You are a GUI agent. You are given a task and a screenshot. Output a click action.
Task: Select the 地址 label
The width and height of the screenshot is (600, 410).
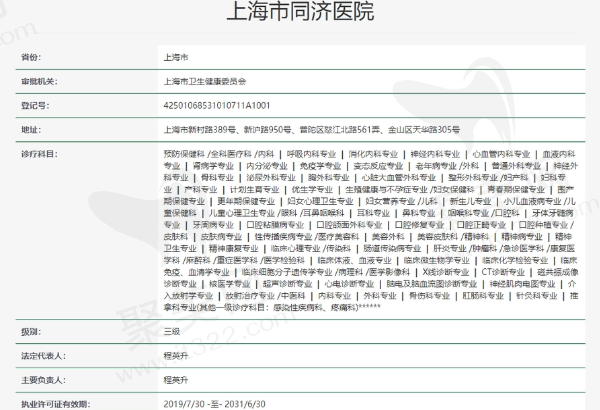31,130
